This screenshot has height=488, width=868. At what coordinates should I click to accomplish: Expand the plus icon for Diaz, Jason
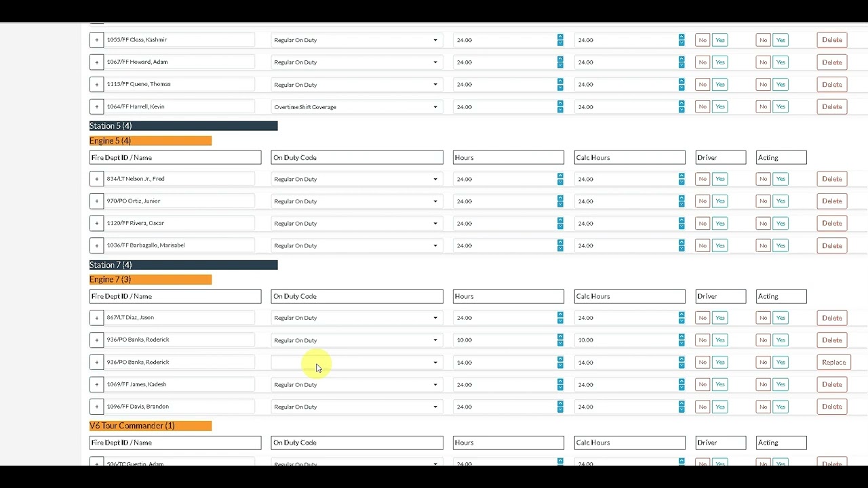click(x=96, y=318)
